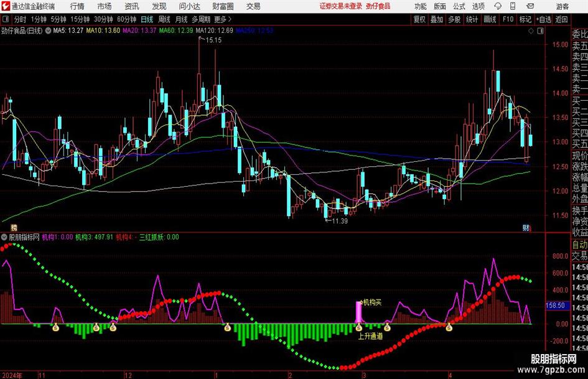Image resolution: width=588 pixels, height=379 pixels.
Task: Add stock via +自选 button
Action: pos(543,19)
